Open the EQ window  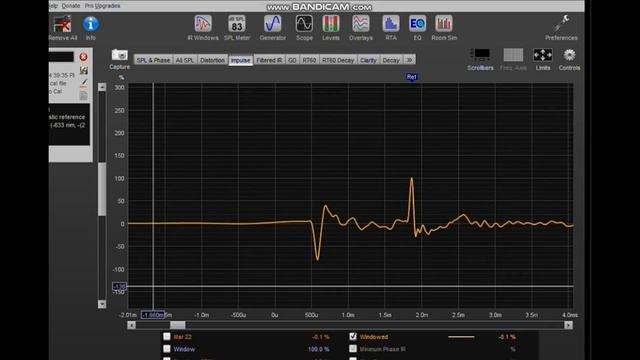[x=417, y=24]
